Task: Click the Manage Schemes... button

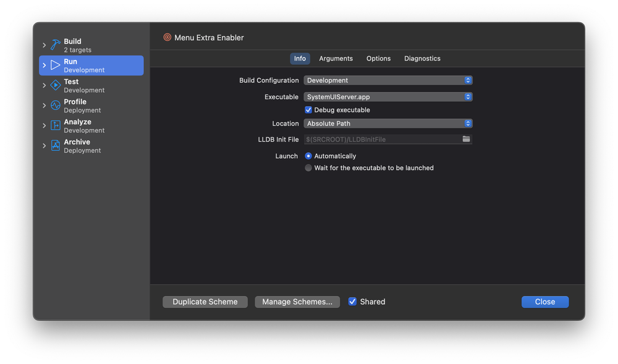Action: pyautogui.click(x=297, y=302)
